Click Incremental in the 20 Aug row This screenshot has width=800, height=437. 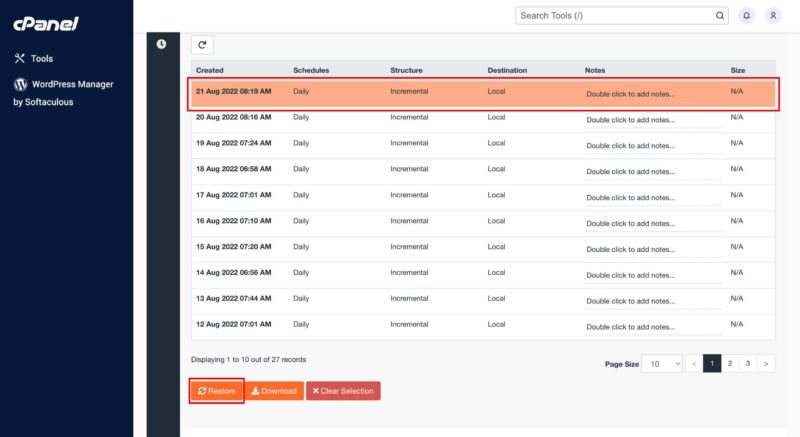tap(409, 117)
